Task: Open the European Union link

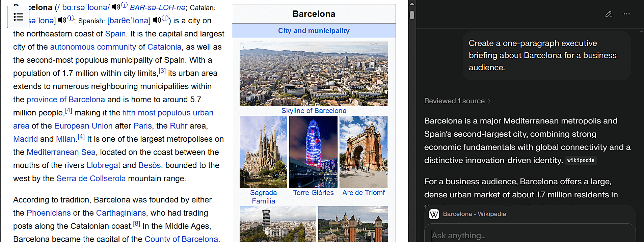Action: click(83, 126)
